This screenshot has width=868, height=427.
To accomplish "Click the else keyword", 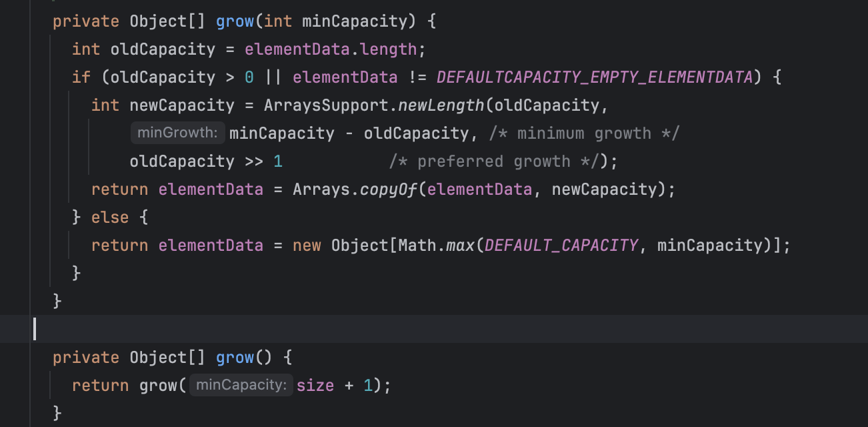I will 110,218.
